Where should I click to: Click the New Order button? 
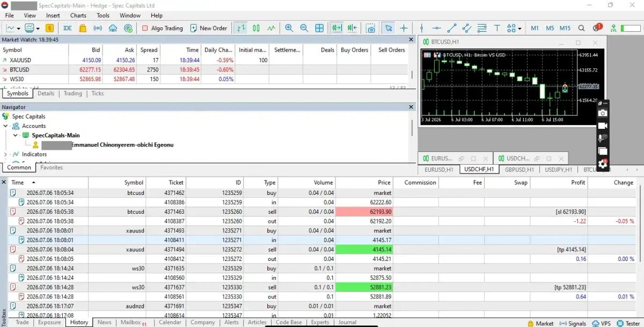click(208, 28)
